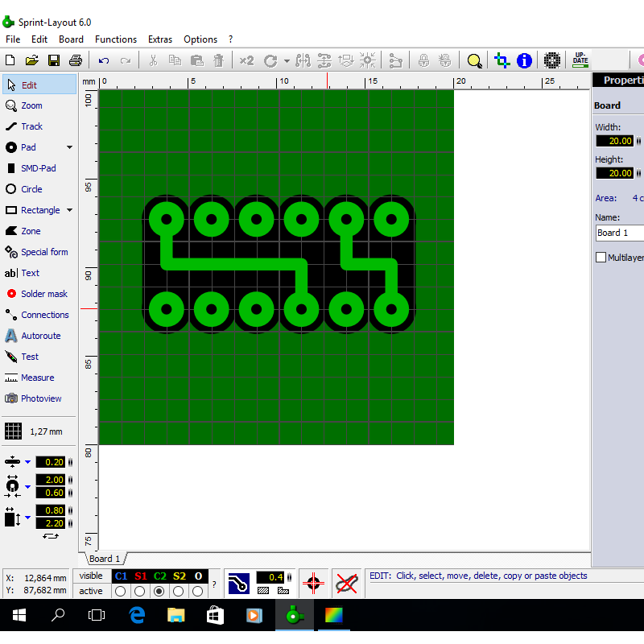The image size is (644, 644).
Task: Click the blue info icon
Action: [524, 60]
